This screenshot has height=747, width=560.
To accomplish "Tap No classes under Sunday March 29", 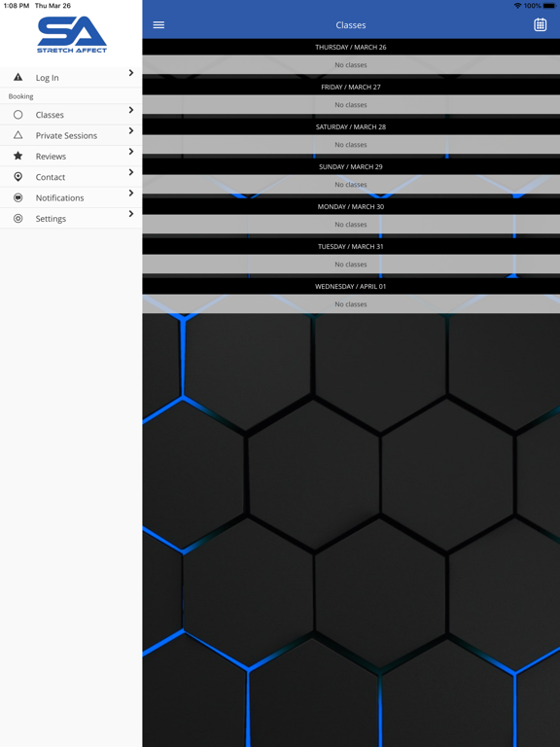I will (351, 185).
